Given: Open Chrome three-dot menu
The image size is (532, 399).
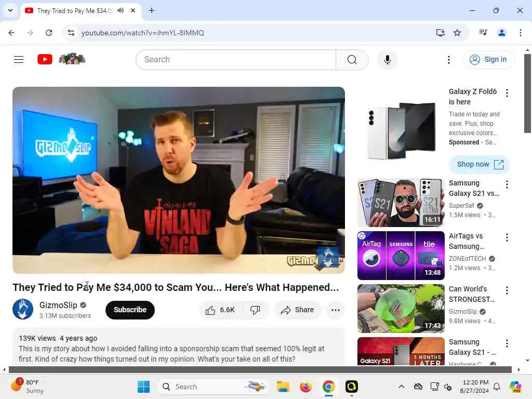Looking at the screenshot, I should 521,33.
